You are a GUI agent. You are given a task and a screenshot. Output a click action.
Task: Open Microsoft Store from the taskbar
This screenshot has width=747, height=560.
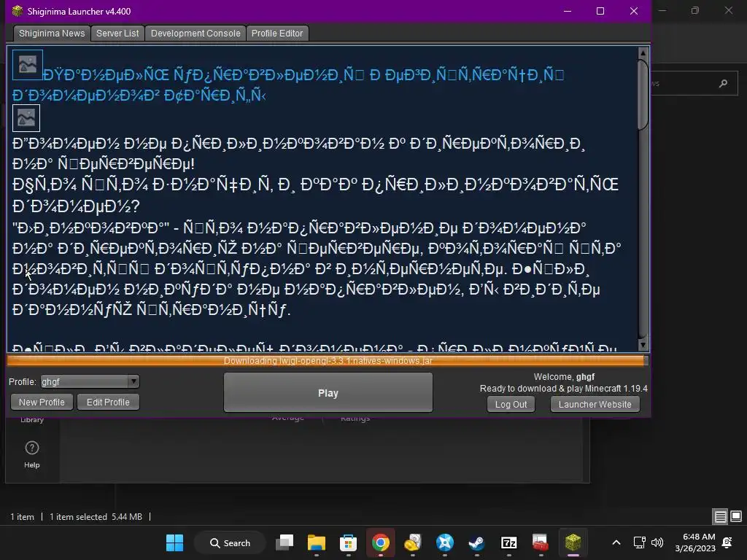pos(348,542)
